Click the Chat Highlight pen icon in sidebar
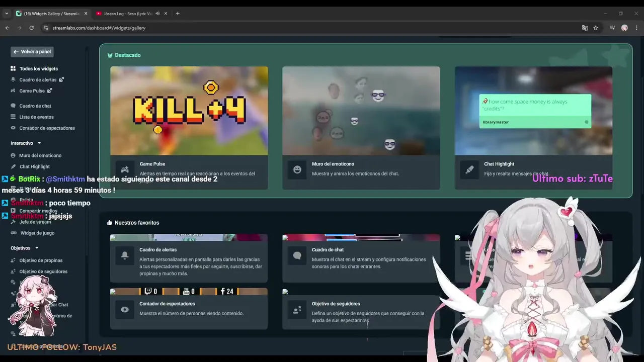This screenshot has height=362, width=644. point(14,166)
